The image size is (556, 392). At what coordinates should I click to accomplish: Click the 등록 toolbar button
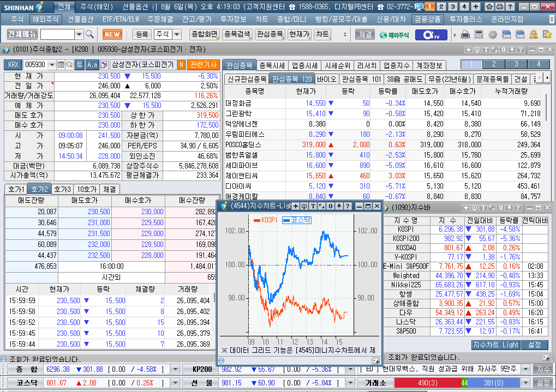pyautogui.click(x=142, y=34)
